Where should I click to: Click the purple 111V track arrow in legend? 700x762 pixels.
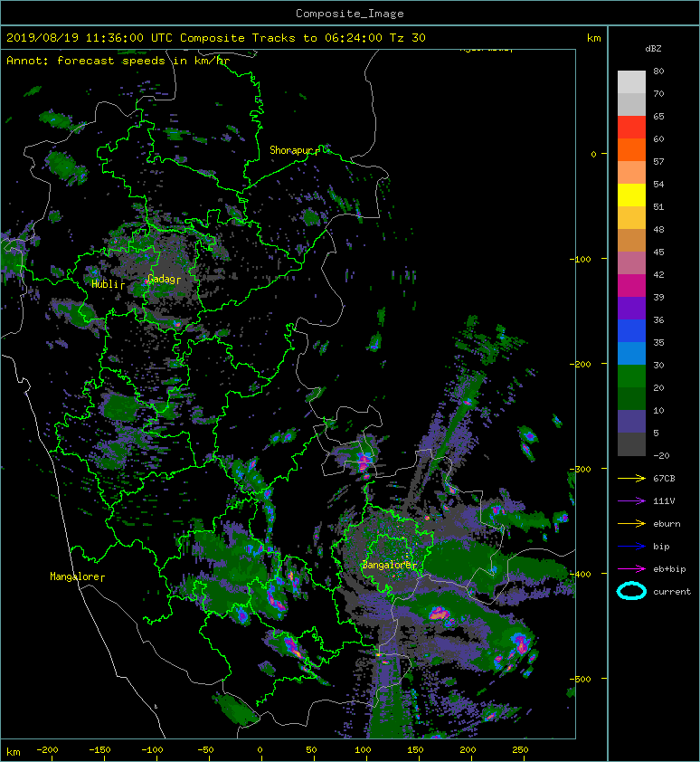tap(631, 501)
